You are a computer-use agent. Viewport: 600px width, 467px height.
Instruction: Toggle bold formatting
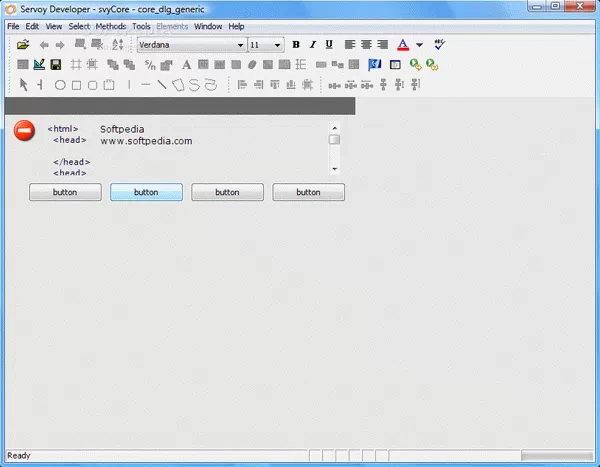[296, 44]
